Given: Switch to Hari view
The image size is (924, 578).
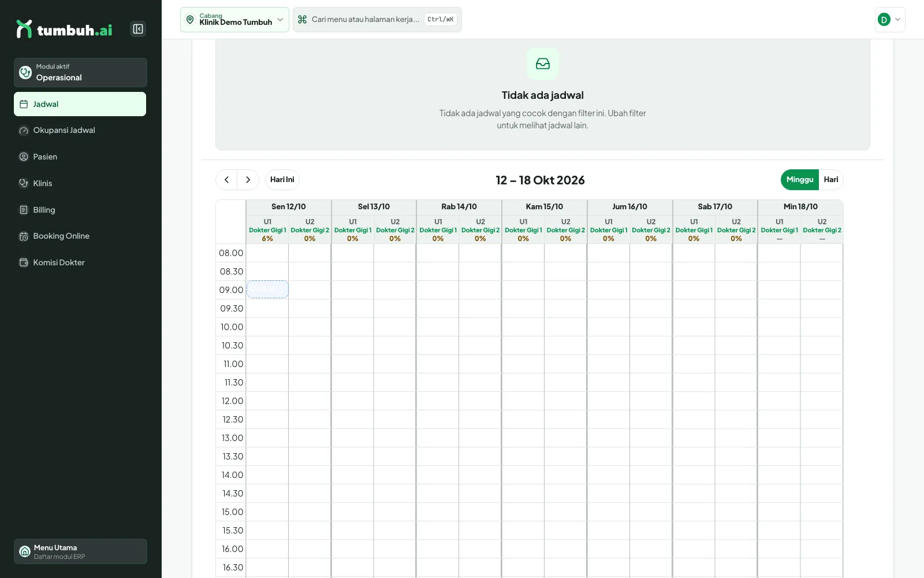Looking at the screenshot, I should pyautogui.click(x=831, y=180).
